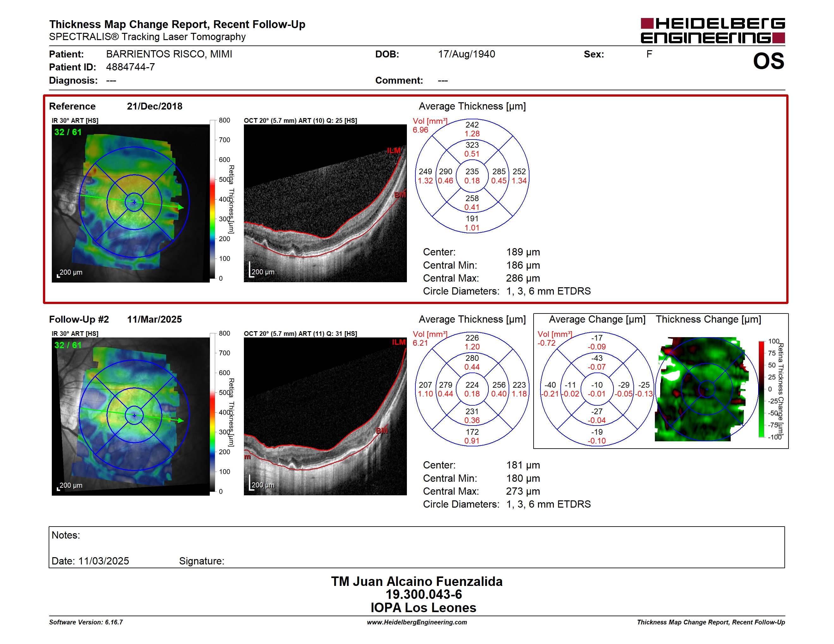Click the Follow-Up retina thickness color scale

pyautogui.click(x=212, y=412)
